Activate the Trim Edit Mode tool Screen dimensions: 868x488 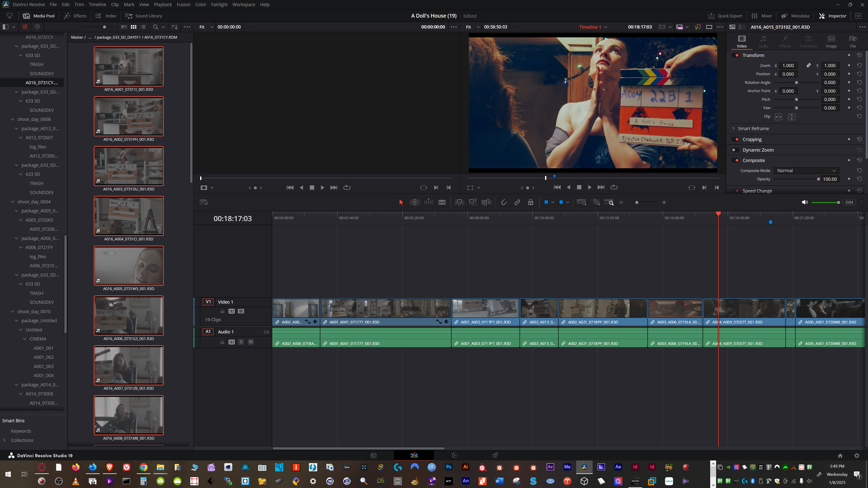tap(415, 202)
